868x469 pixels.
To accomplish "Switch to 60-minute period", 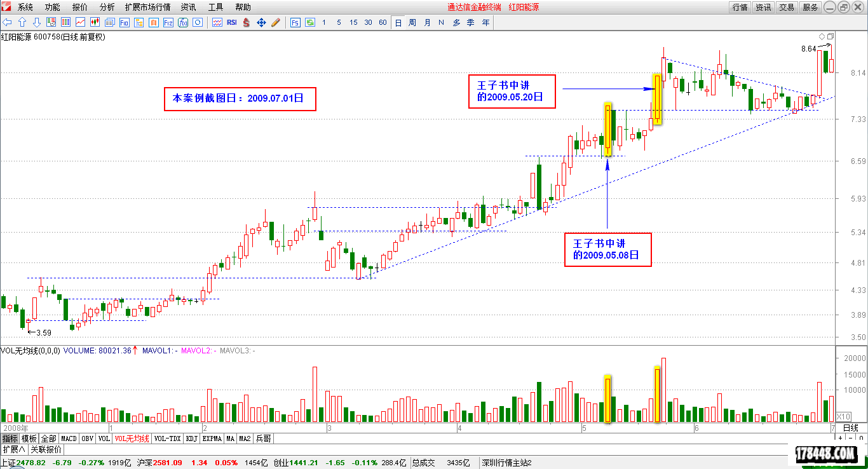I will (x=383, y=22).
